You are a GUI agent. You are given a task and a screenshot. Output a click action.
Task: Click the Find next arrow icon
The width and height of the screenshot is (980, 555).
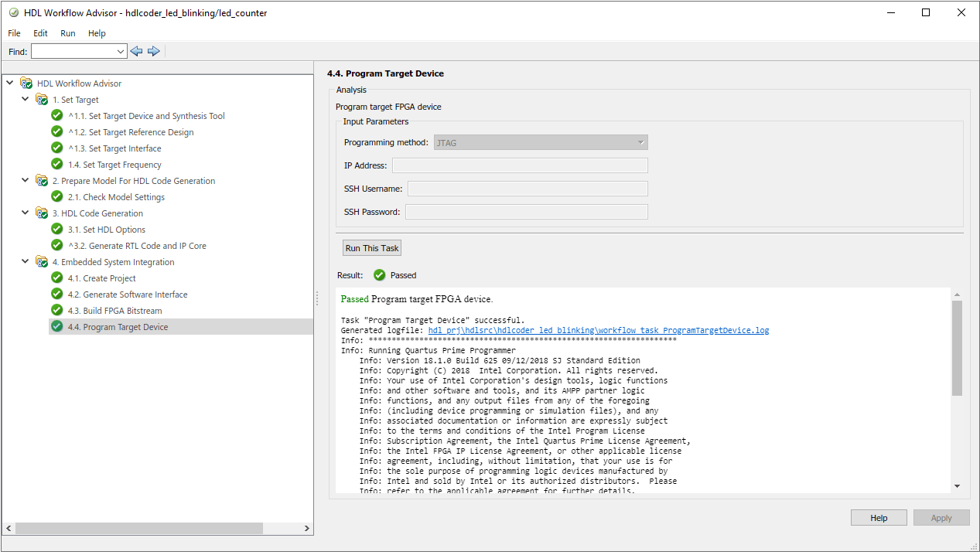pos(153,51)
